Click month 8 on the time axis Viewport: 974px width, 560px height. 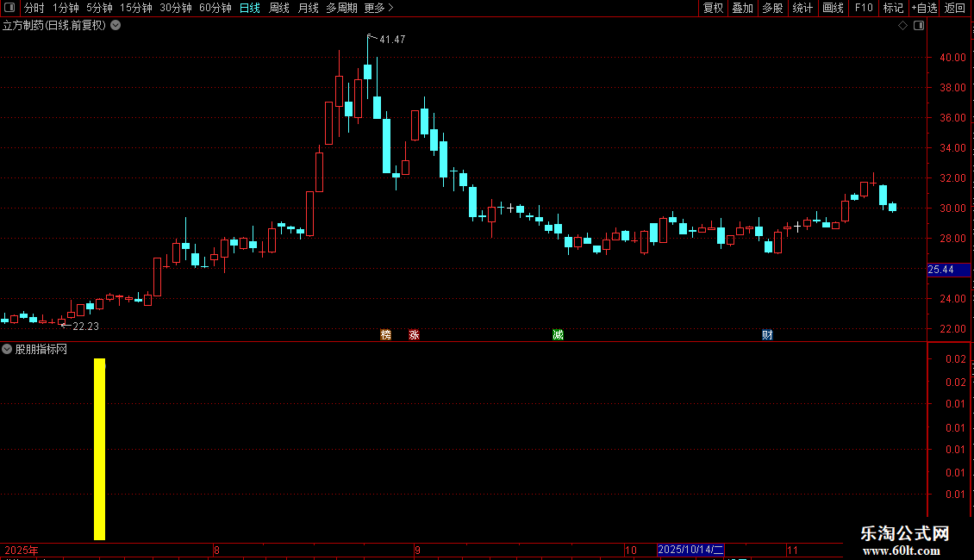[x=217, y=550]
